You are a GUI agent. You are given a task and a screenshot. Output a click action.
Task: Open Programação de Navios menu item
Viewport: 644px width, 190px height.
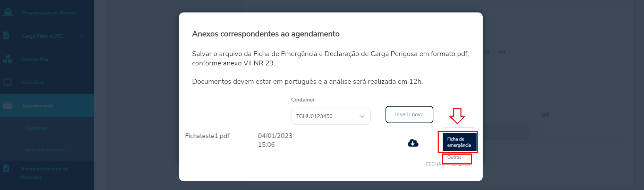48,12
